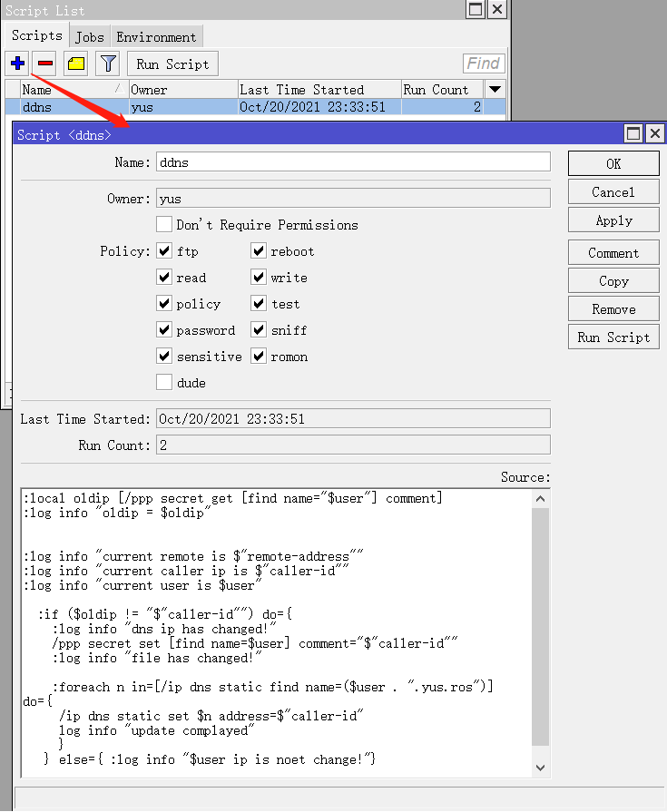
Task: Open the column selector dropdown arrow
Action: point(495,90)
